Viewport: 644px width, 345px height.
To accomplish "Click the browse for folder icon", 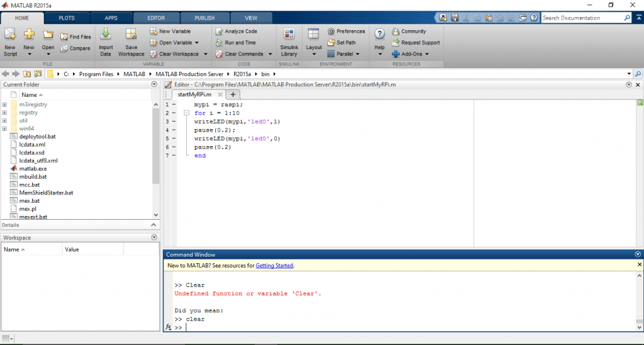I will tap(38, 74).
